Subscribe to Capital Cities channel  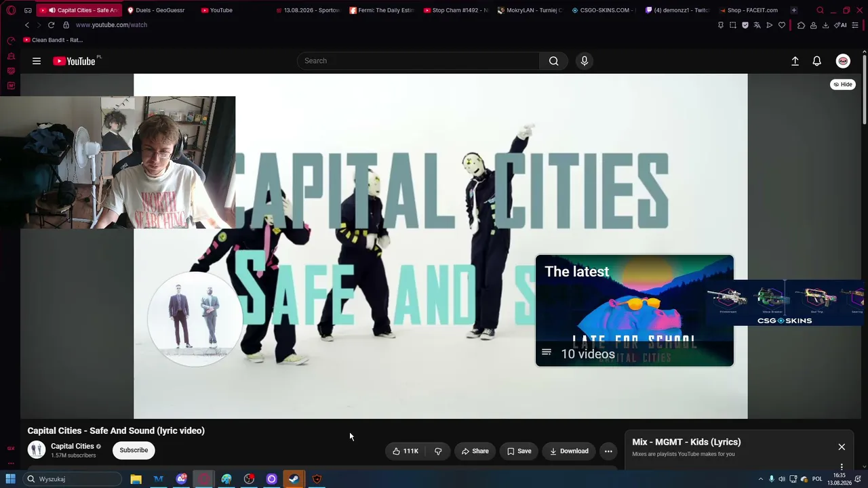[x=134, y=450]
